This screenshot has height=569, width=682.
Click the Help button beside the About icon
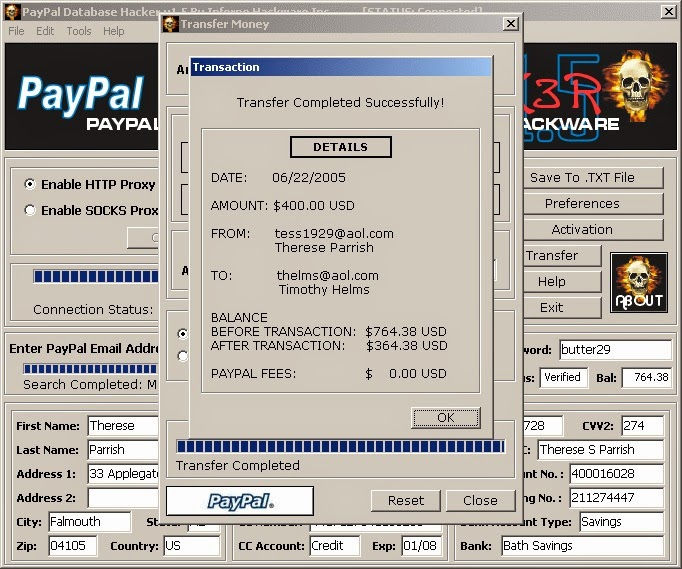(x=562, y=281)
